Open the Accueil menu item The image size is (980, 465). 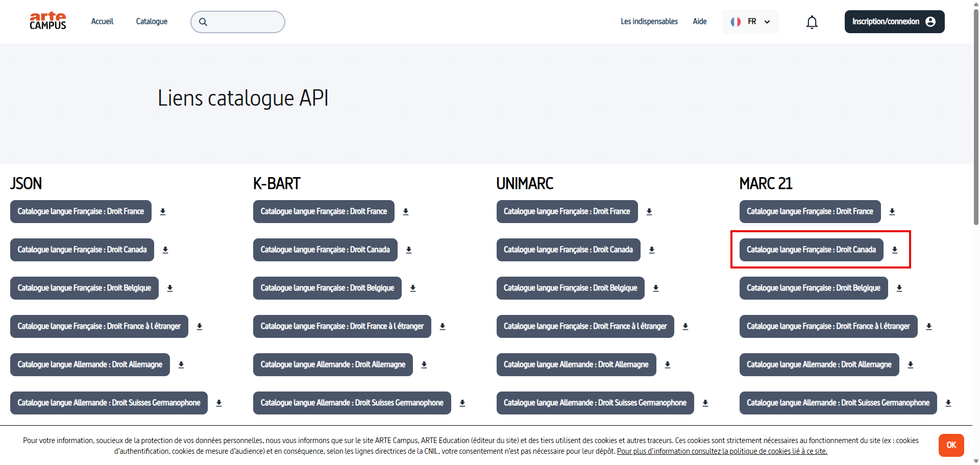(102, 21)
